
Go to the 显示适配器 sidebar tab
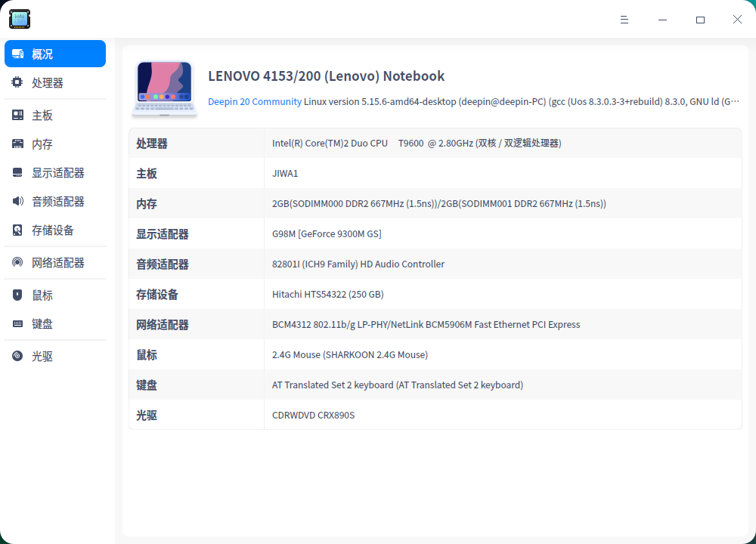point(55,172)
